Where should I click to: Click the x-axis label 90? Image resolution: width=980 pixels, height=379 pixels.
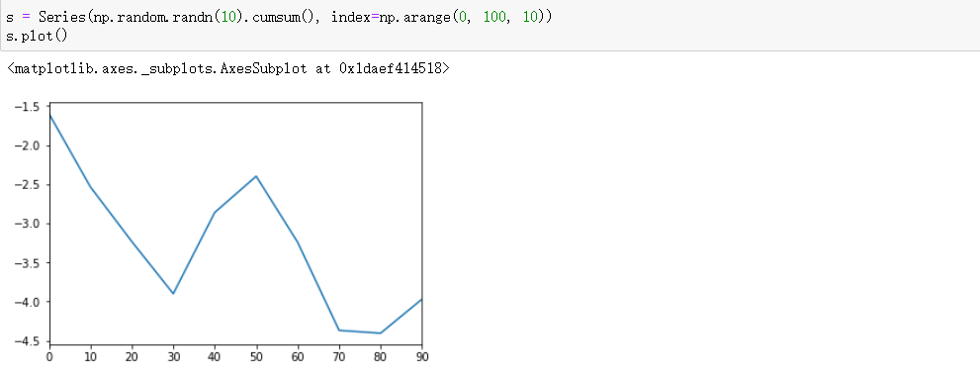point(421,357)
